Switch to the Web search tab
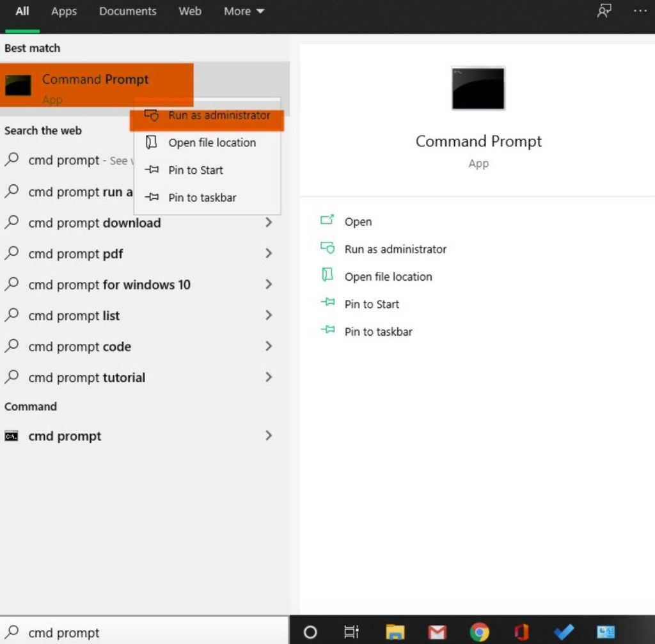This screenshot has width=655, height=644. point(189,11)
